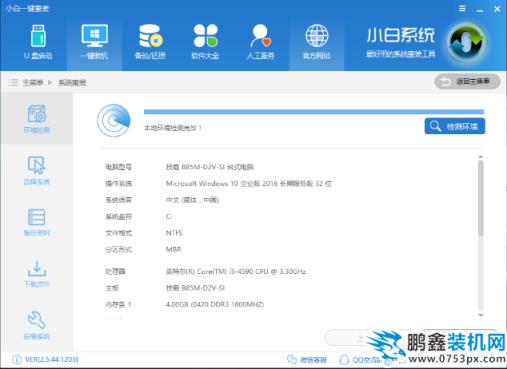This screenshot has height=369, width=507.
Task: Click the breadcrumb list icon
Action: (x=13, y=82)
